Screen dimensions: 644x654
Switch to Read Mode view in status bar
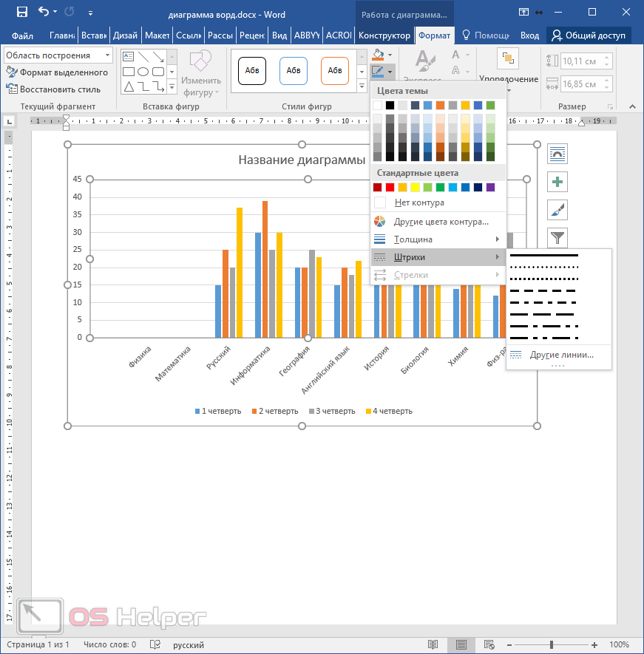tap(433, 644)
